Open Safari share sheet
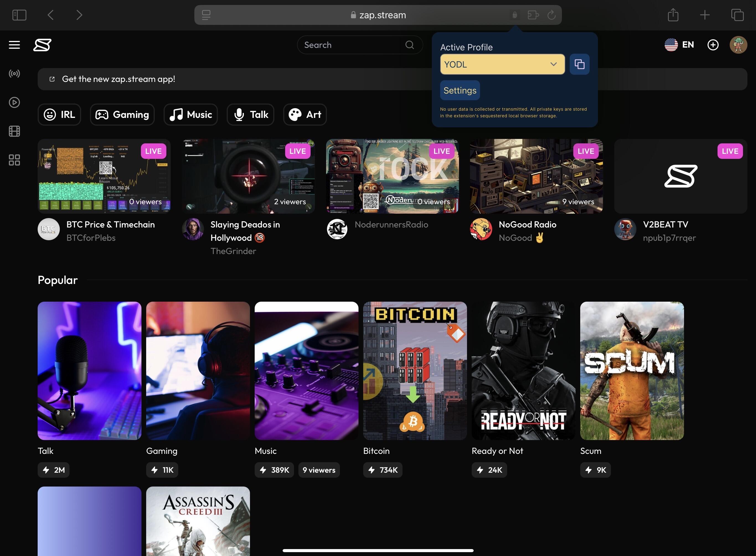Viewport: 756px width, 556px height. (673, 15)
